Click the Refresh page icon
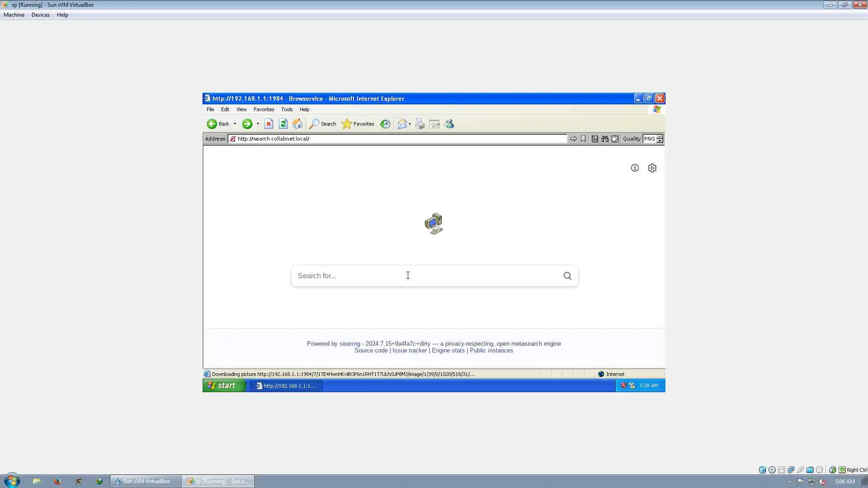 [283, 124]
